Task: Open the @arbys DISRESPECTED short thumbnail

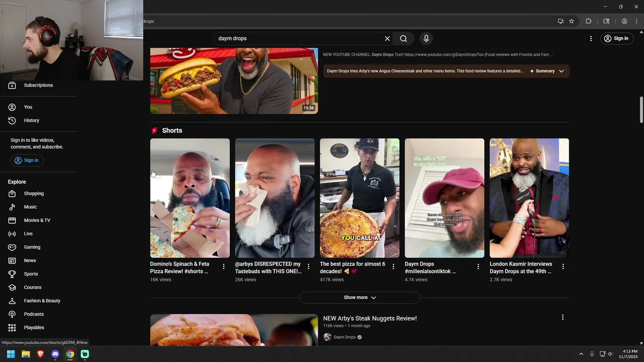Action: 275,198
